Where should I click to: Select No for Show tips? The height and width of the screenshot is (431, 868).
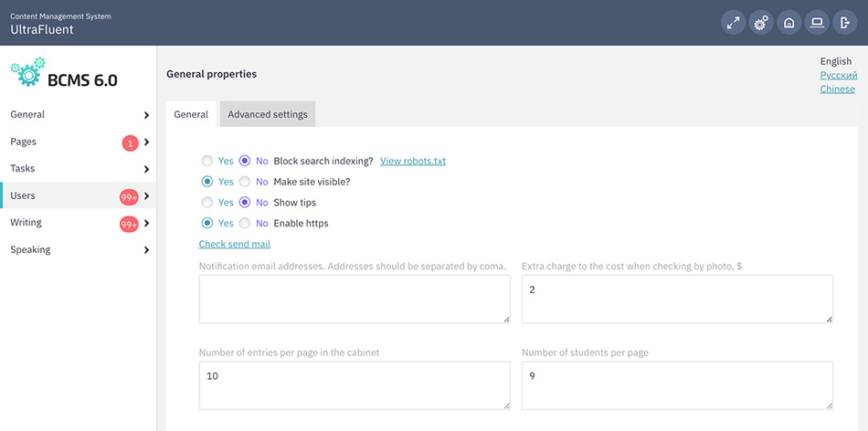point(244,203)
